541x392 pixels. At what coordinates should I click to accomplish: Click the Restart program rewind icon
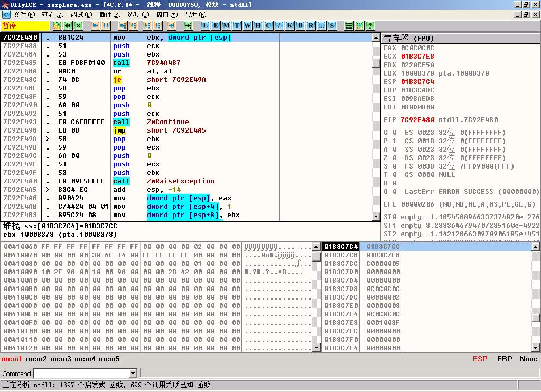(68, 25)
